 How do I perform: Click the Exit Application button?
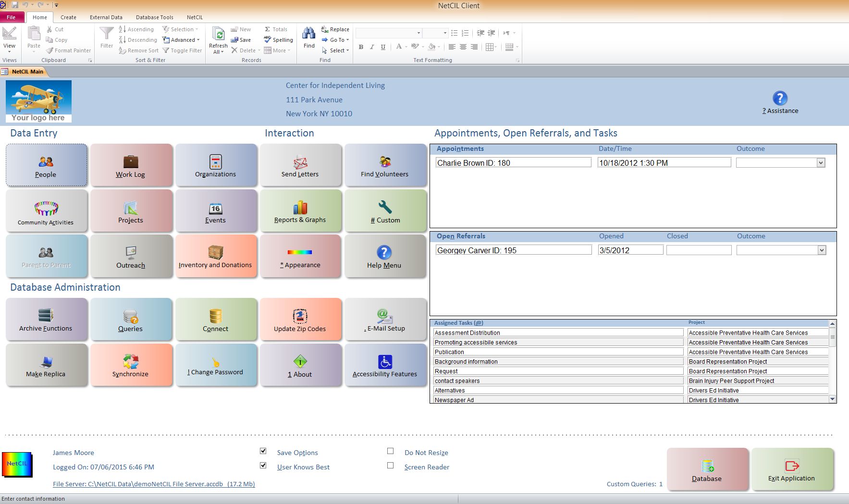(x=792, y=469)
